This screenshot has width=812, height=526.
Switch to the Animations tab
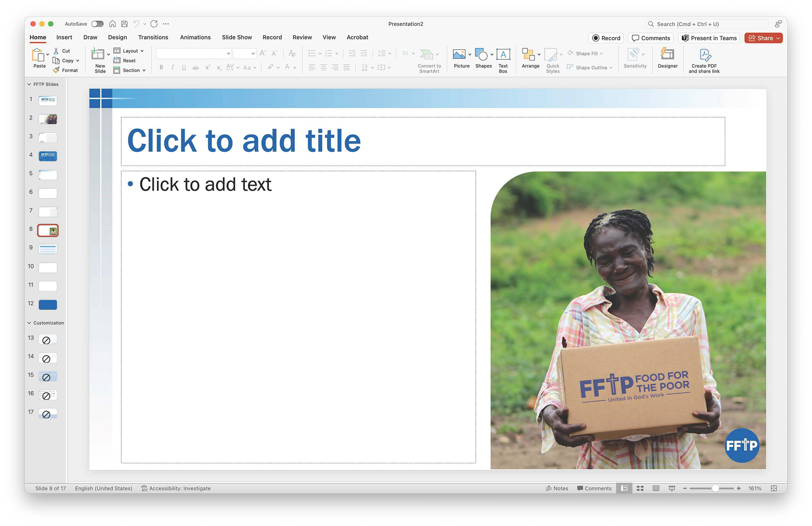[x=195, y=37]
